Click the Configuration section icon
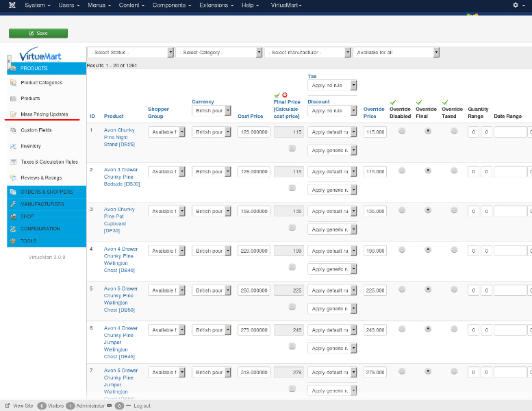 (13, 229)
